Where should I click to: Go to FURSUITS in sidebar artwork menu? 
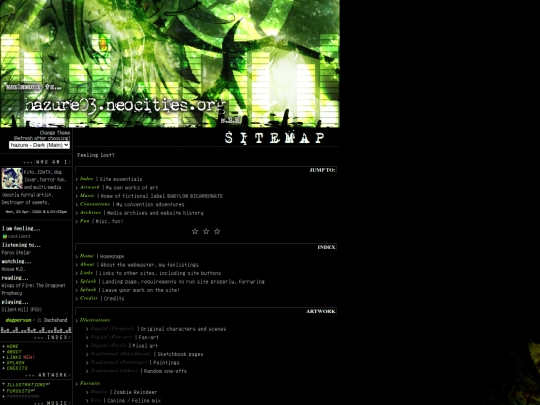(20, 391)
